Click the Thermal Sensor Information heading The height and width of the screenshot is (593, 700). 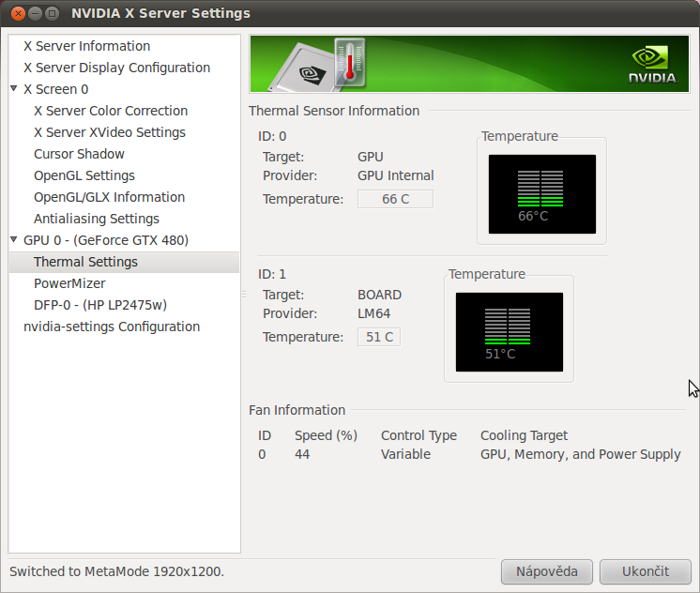[334, 111]
